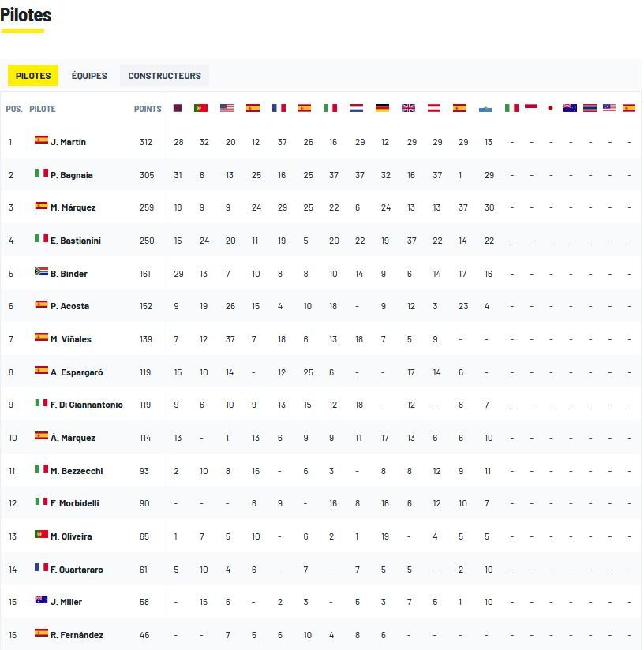Screen dimensions: 644x650
Task: Open the Constructeurs tab
Action: [x=164, y=76]
